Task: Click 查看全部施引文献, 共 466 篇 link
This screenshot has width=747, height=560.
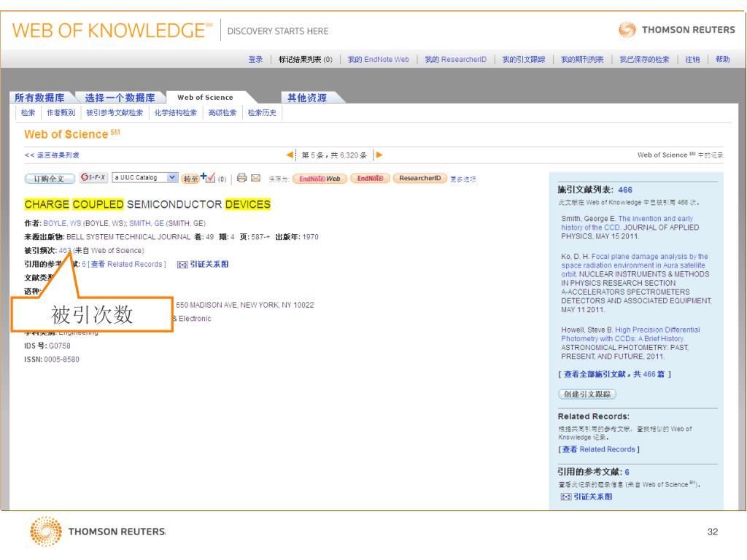Action: (614, 374)
